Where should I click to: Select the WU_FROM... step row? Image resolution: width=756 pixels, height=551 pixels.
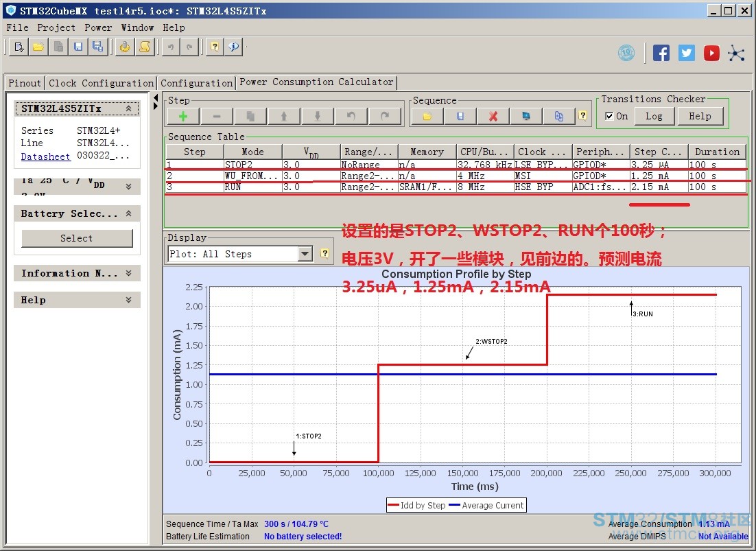(456, 176)
